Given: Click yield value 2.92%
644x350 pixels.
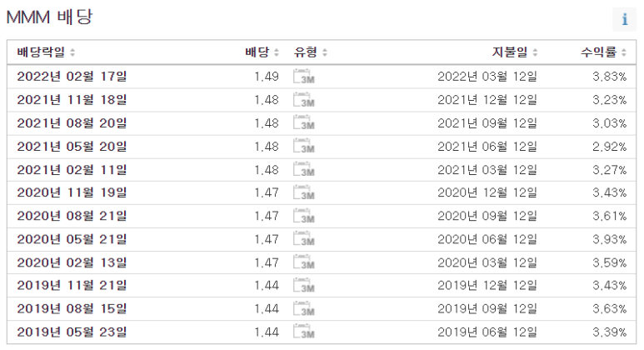Looking at the screenshot, I should (610, 147).
